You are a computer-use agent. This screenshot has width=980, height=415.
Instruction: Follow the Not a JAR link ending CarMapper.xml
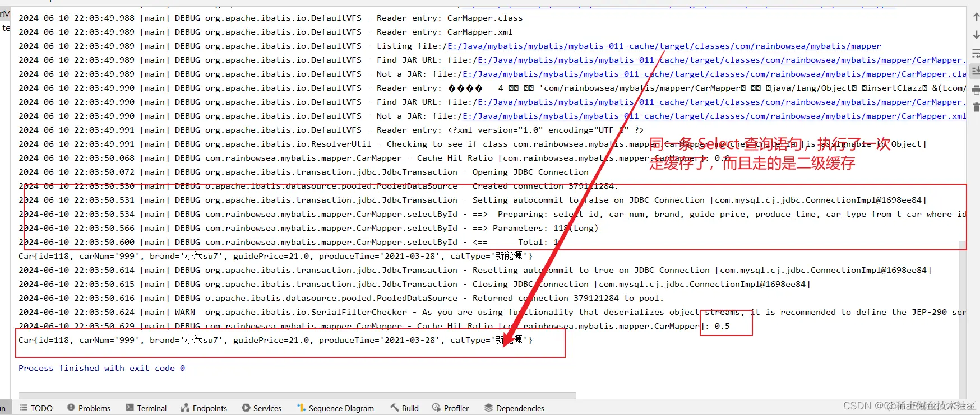coord(714,116)
